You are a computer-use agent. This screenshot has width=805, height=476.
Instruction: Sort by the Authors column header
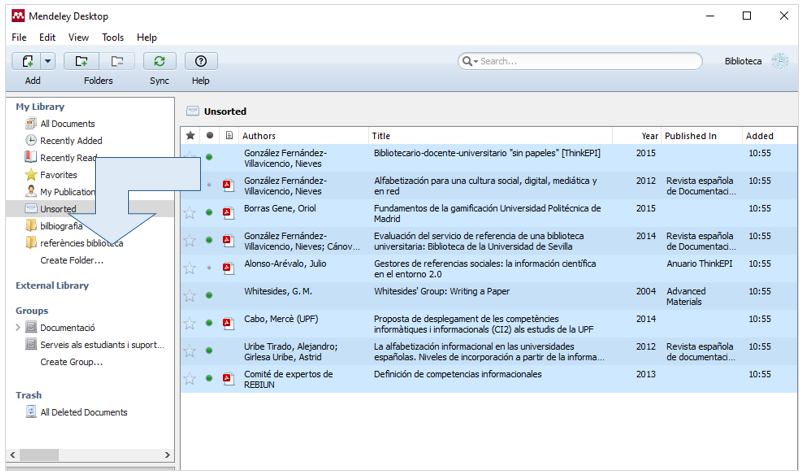(259, 136)
